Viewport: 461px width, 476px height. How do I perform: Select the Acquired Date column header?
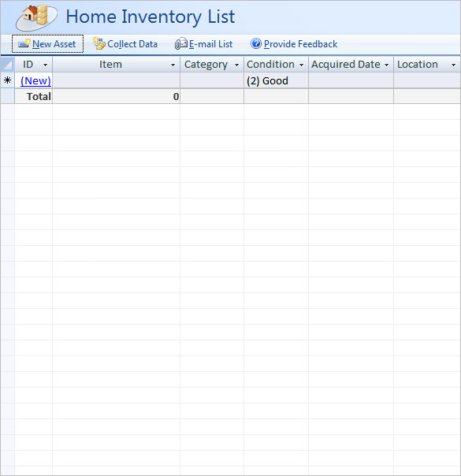click(x=351, y=65)
